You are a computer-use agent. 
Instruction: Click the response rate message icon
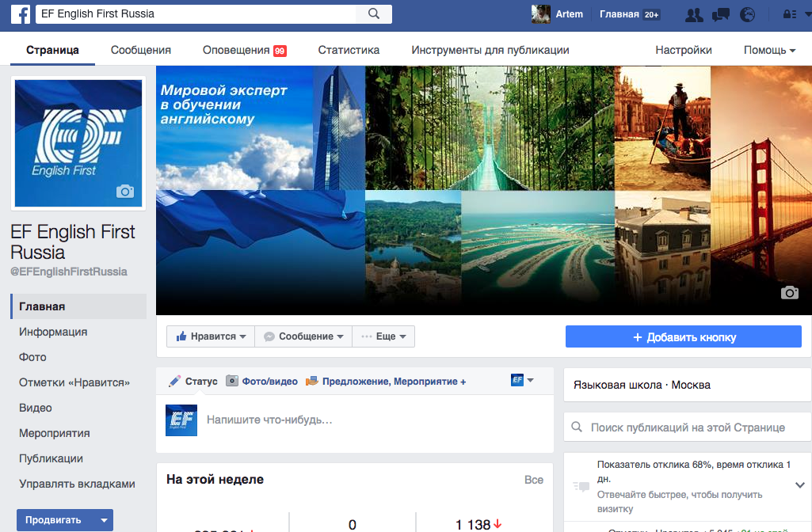(581, 486)
